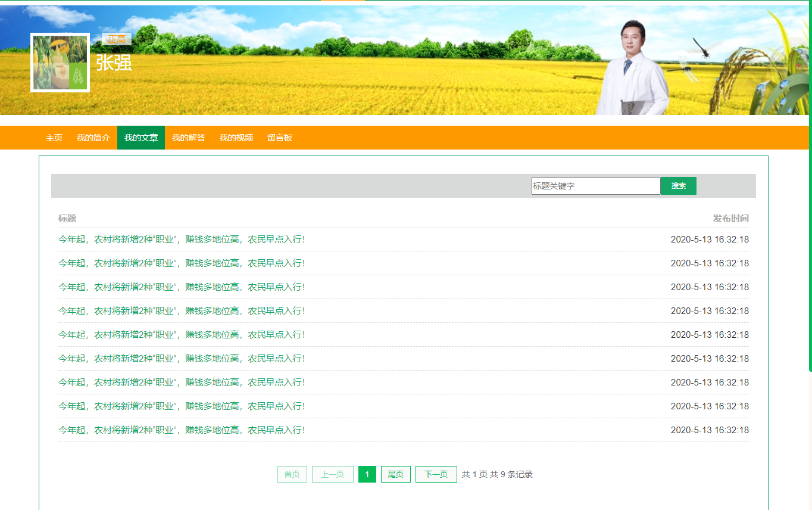The width and height of the screenshot is (812, 510).
Task: Click the 标题 column header
Action: (67, 219)
